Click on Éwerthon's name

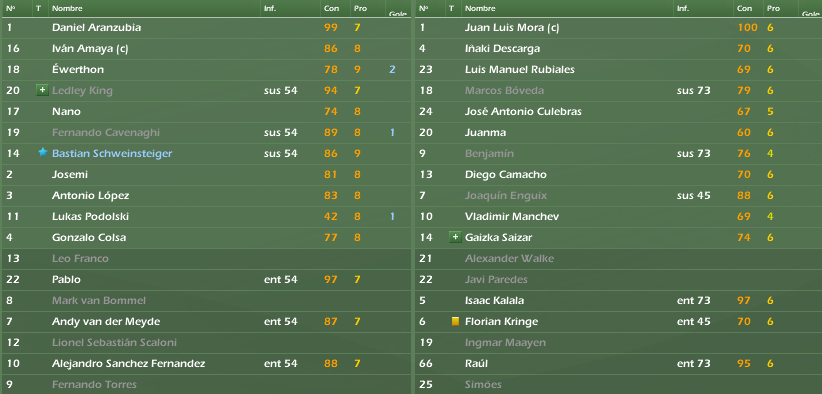point(78,70)
